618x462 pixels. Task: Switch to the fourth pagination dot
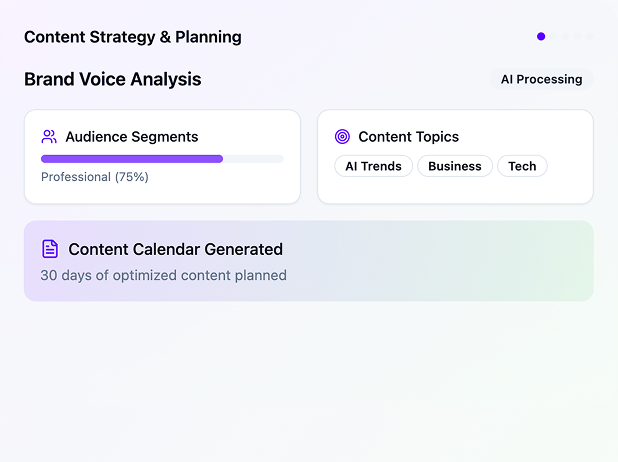click(577, 36)
